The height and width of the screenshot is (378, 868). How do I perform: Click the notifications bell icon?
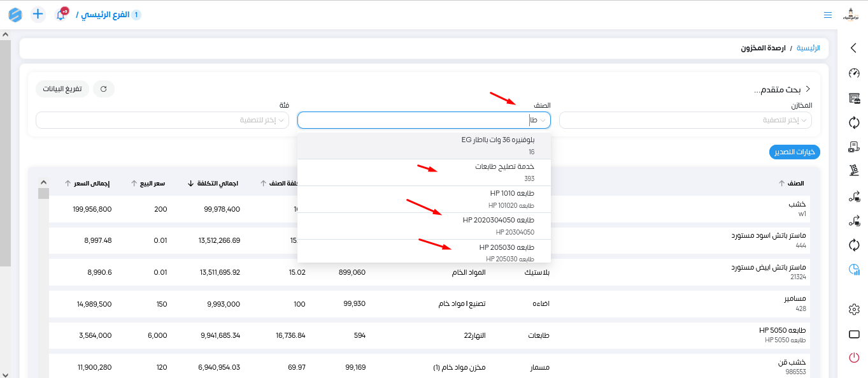pos(61,15)
